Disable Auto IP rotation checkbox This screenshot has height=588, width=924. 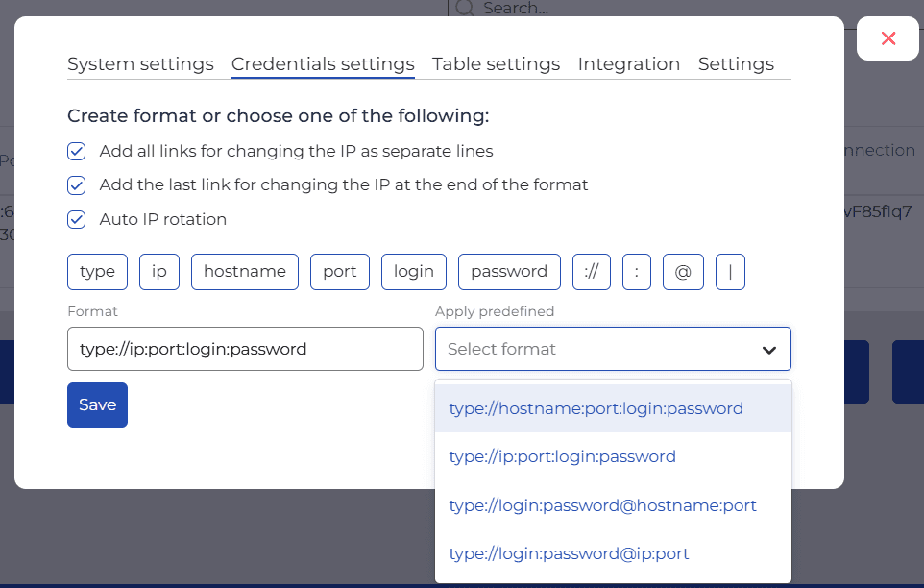coord(77,219)
